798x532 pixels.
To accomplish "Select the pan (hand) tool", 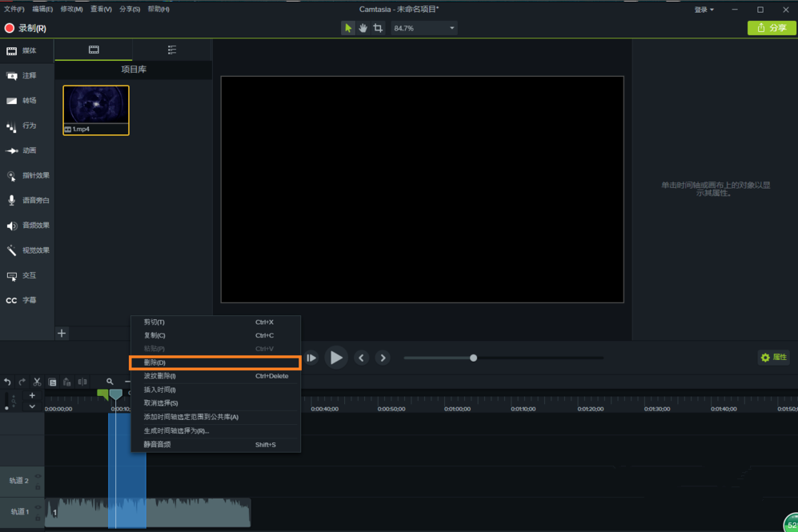I will point(363,28).
